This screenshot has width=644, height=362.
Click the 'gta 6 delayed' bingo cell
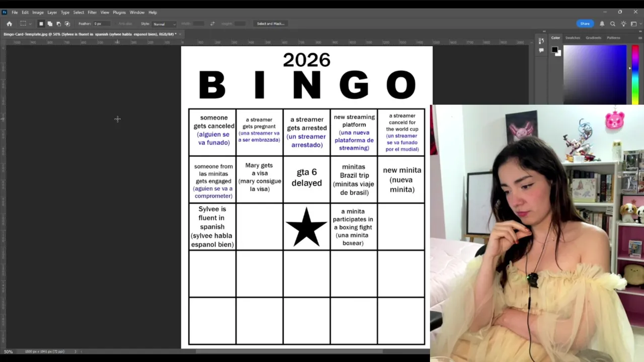coord(307,179)
